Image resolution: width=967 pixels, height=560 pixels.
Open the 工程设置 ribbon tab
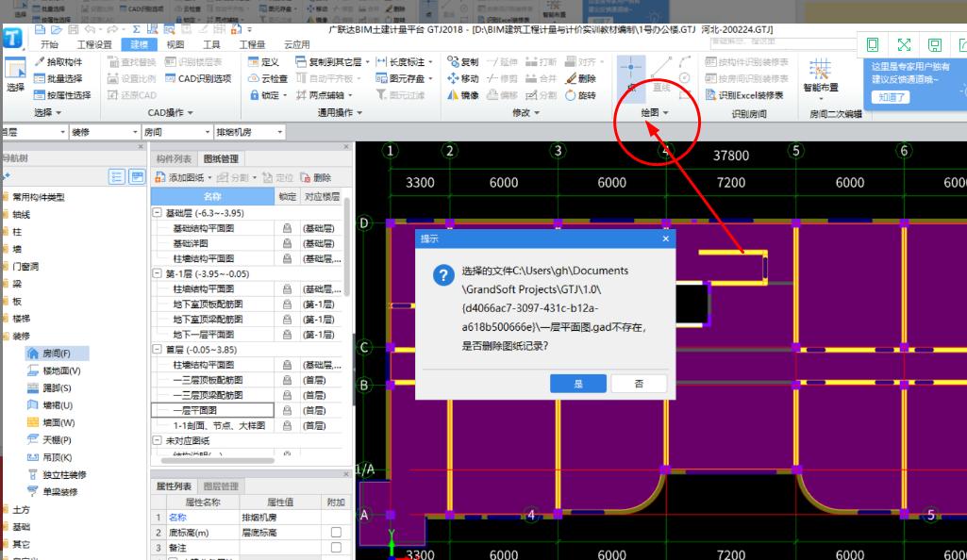(94, 44)
